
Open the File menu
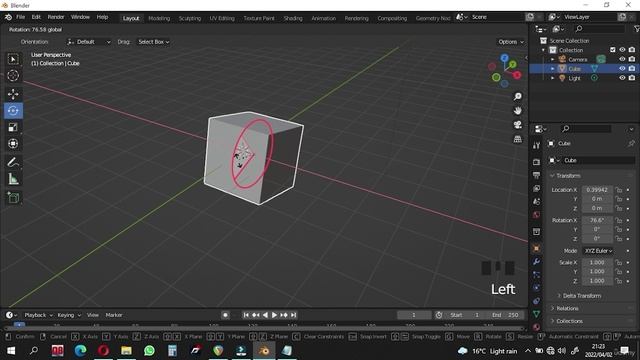(20, 17)
